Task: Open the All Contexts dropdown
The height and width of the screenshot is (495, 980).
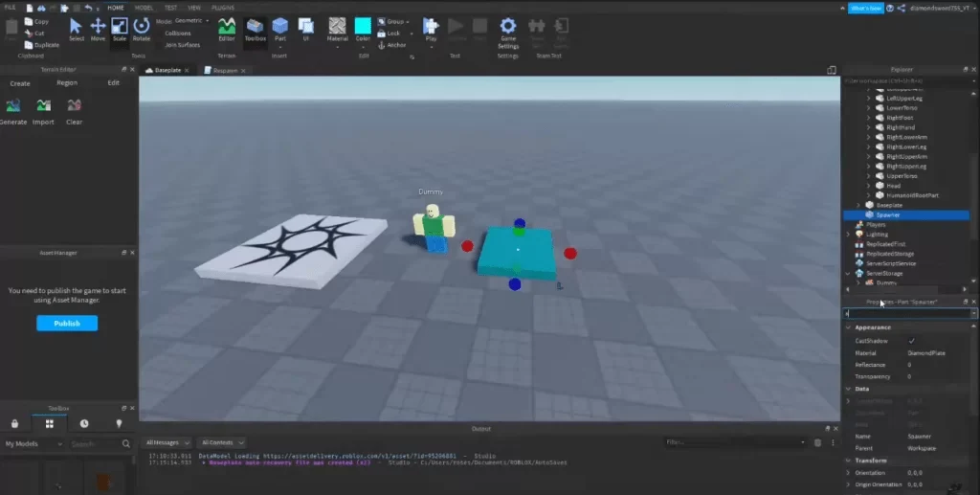Action: click(x=222, y=442)
